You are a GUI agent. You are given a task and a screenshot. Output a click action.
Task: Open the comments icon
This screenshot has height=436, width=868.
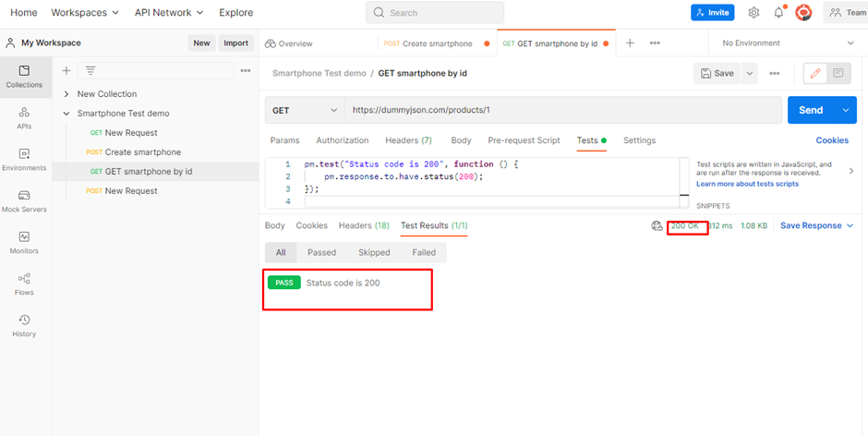838,73
